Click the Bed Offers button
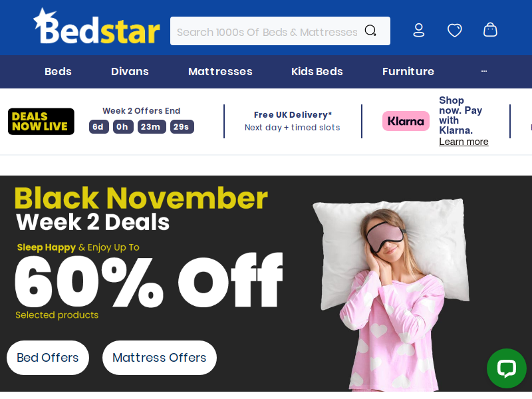Image resolution: width=532 pixels, height=399 pixels. coord(48,358)
